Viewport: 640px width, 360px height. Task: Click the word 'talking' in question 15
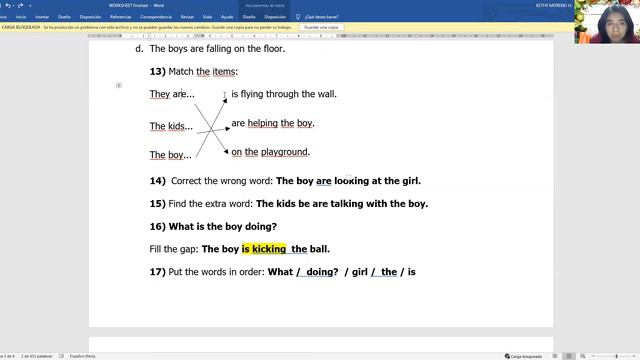347,204
